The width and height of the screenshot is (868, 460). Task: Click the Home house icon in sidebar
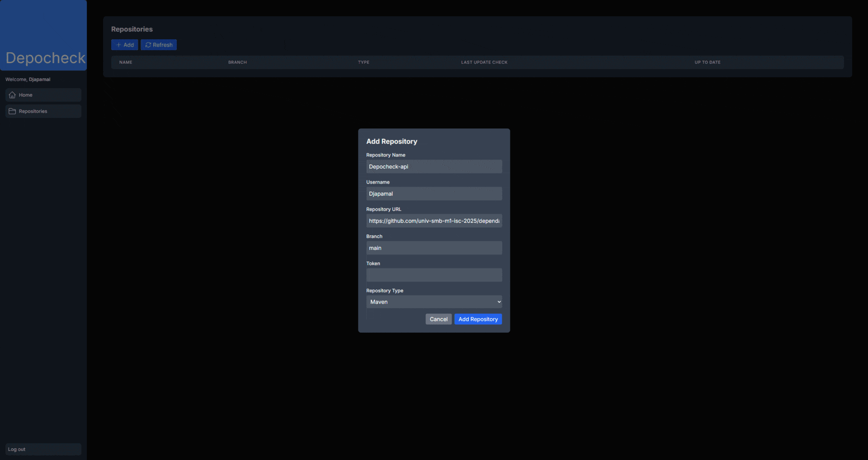coord(12,95)
